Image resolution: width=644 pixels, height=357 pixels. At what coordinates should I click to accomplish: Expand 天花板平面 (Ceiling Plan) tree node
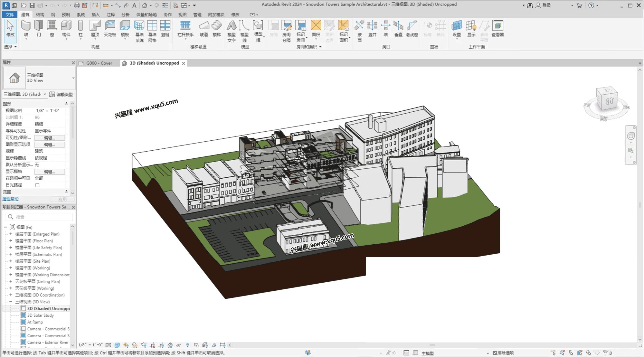[x=11, y=281]
